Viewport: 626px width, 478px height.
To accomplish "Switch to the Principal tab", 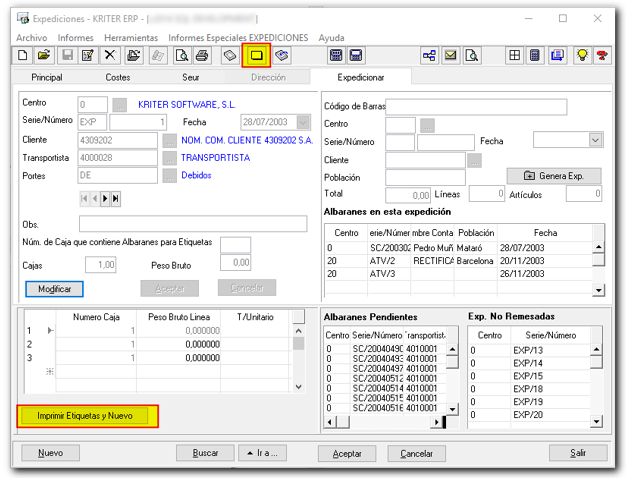I will [x=47, y=77].
